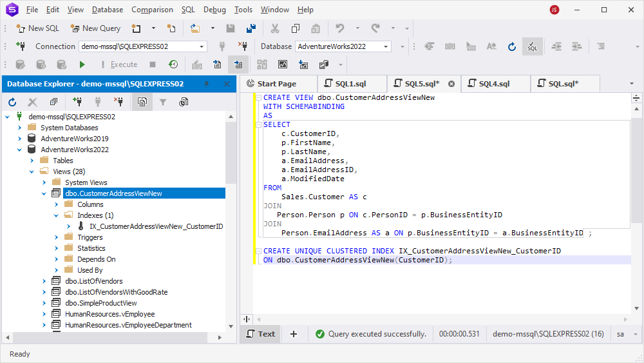The image size is (644, 363).
Task: Click the decrease indent icon
Action: pos(556,46)
